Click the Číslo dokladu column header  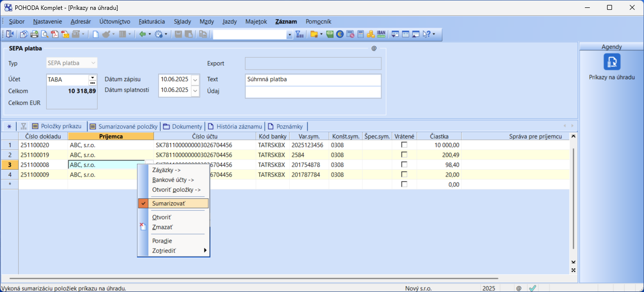coord(43,136)
